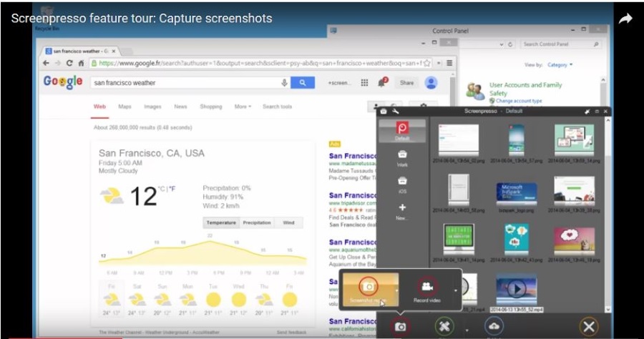644x339 pixels.
Task: Open Chrome's hamburger menu
Action: tap(450, 63)
